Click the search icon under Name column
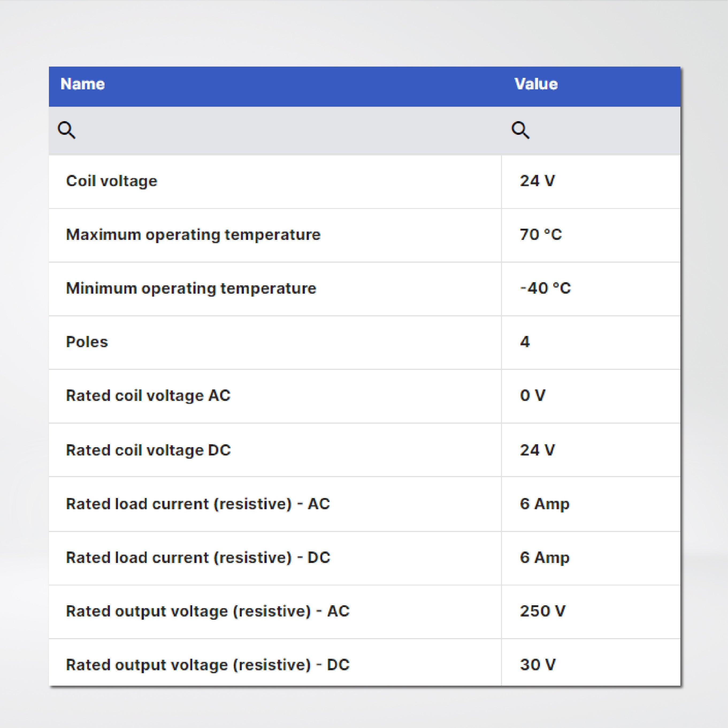Image resolution: width=728 pixels, height=728 pixels. [x=66, y=130]
